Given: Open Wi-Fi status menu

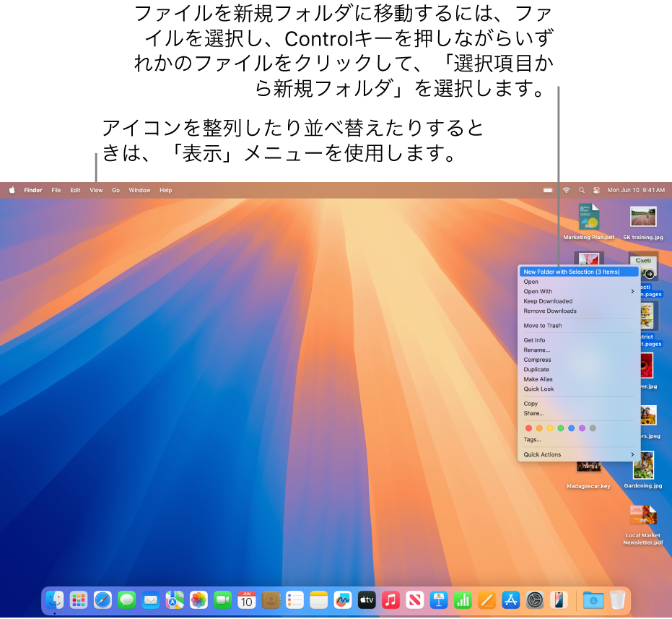Looking at the screenshot, I should tap(566, 190).
